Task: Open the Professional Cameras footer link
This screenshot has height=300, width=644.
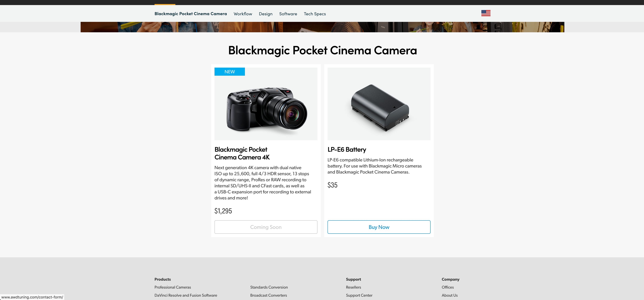Action: [173, 287]
